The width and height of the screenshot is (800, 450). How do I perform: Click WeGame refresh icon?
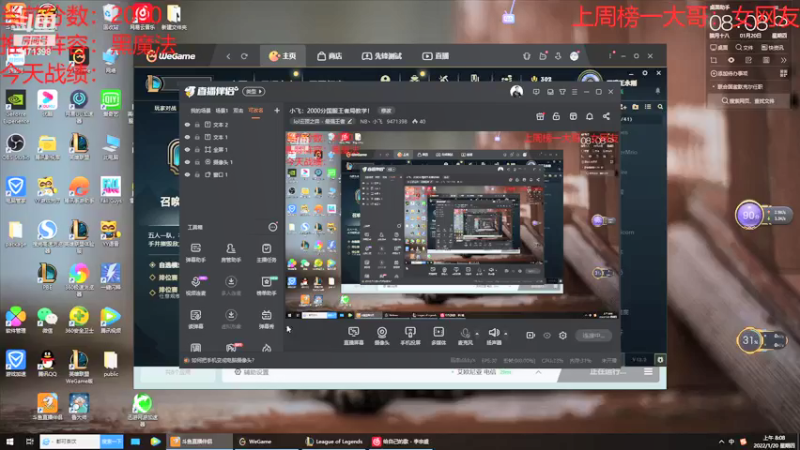pyautogui.click(x=244, y=56)
